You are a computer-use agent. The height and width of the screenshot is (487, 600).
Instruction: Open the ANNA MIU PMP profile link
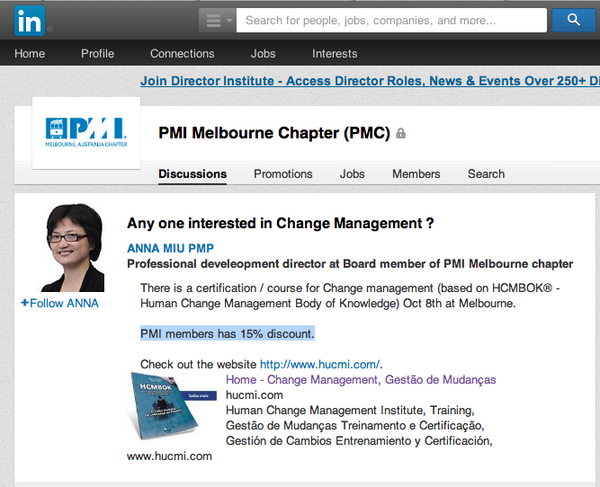pyautogui.click(x=170, y=248)
